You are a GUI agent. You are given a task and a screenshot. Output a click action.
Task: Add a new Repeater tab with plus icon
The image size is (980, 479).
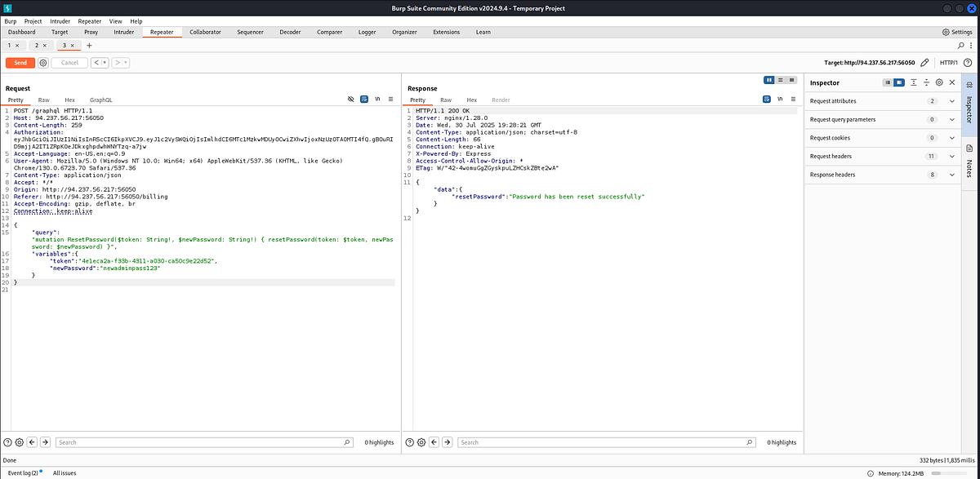click(x=89, y=46)
